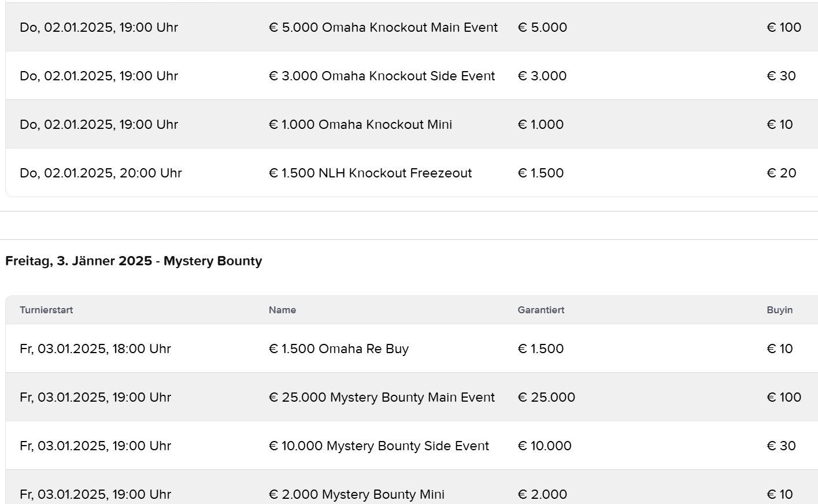Click the Do, 02.01.2025, 20:00 Uhr start time

click(101, 173)
